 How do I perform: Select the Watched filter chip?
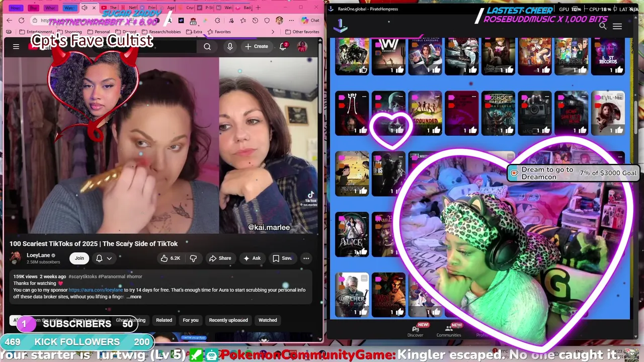268,320
